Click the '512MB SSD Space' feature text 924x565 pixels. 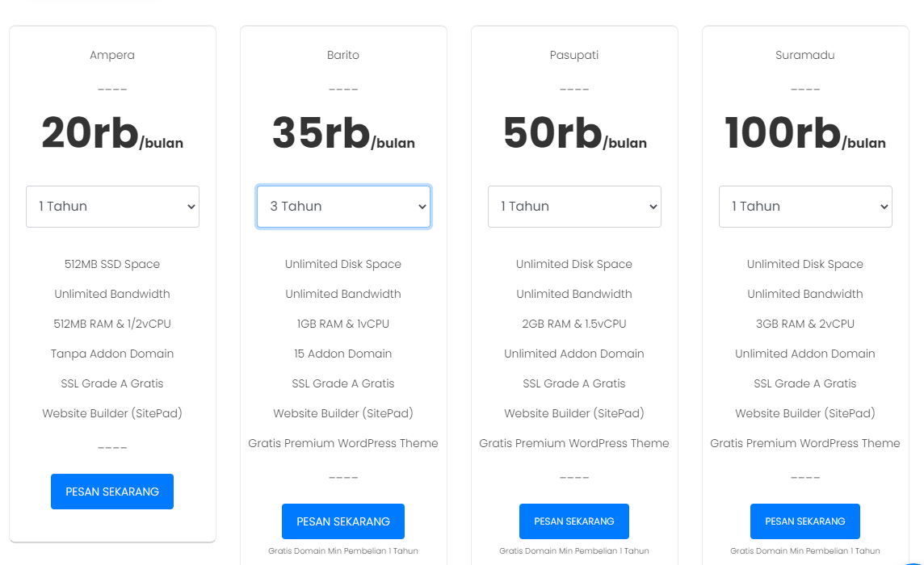[x=112, y=264]
